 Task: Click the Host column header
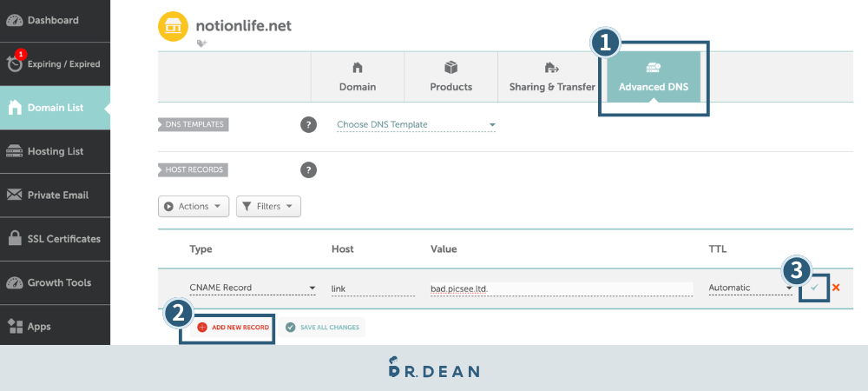(342, 249)
